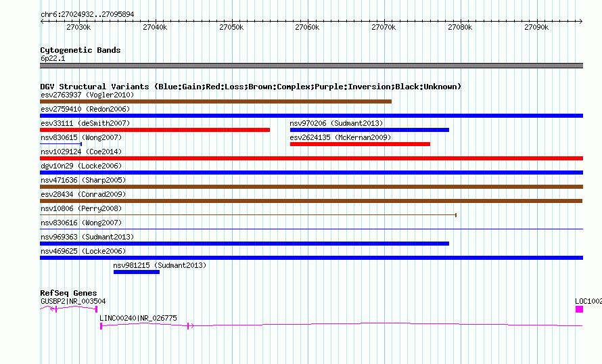Click the GUSBP2|NR_003504 gene label
The height and width of the screenshot is (364, 602).
point(73,301)
